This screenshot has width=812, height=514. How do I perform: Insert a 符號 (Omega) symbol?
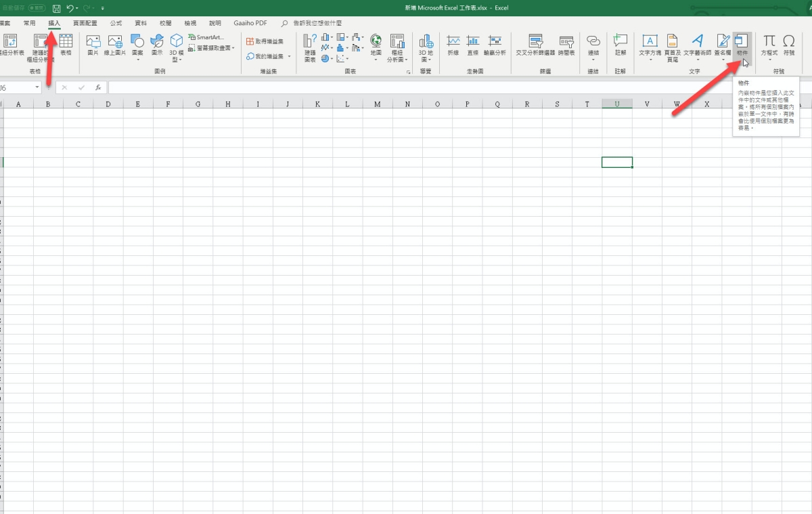coord(789,43)
